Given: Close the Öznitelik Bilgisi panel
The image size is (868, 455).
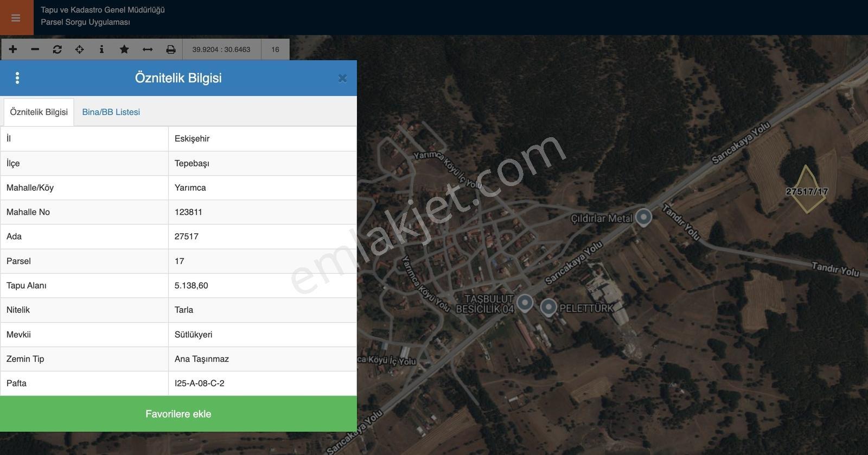Looking at the screenshot, I should pos(342,78).
